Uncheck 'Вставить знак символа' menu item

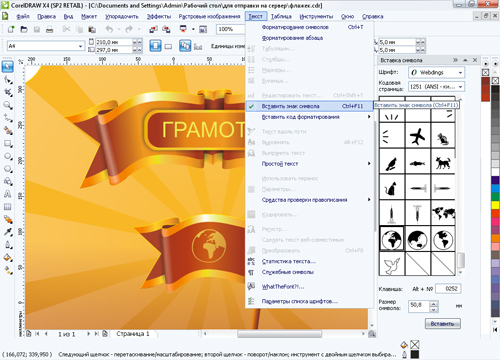click(x=309, y=106)
